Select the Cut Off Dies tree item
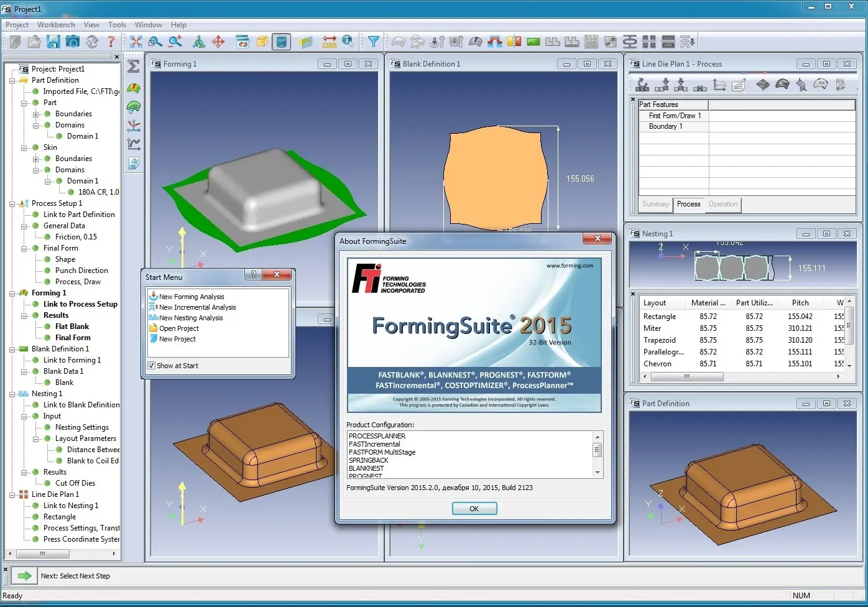 point(75,483)
